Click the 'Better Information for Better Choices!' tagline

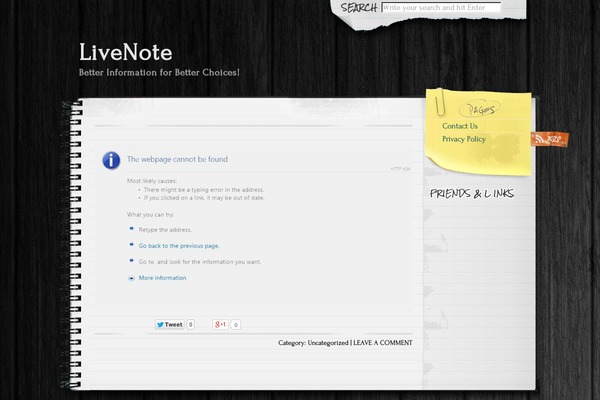159,72
